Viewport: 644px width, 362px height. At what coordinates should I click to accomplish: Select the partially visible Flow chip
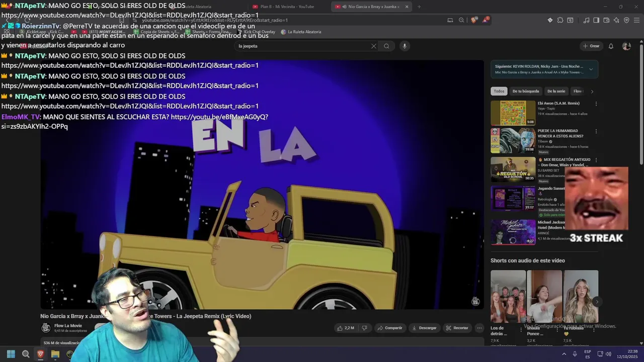(578, 91)
